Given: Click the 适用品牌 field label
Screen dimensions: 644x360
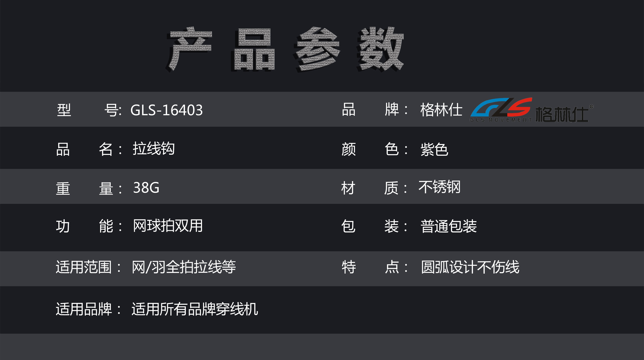Looking at the screenshot, I should 84,309.
